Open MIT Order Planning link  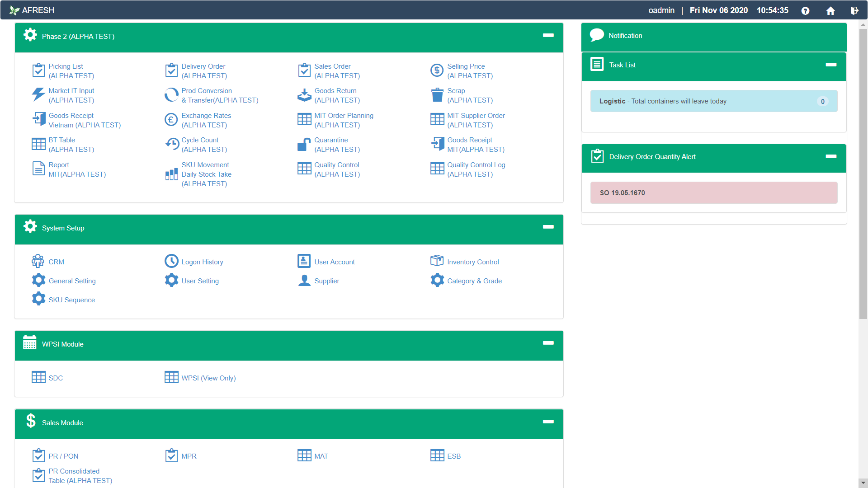tap(344, 120)
